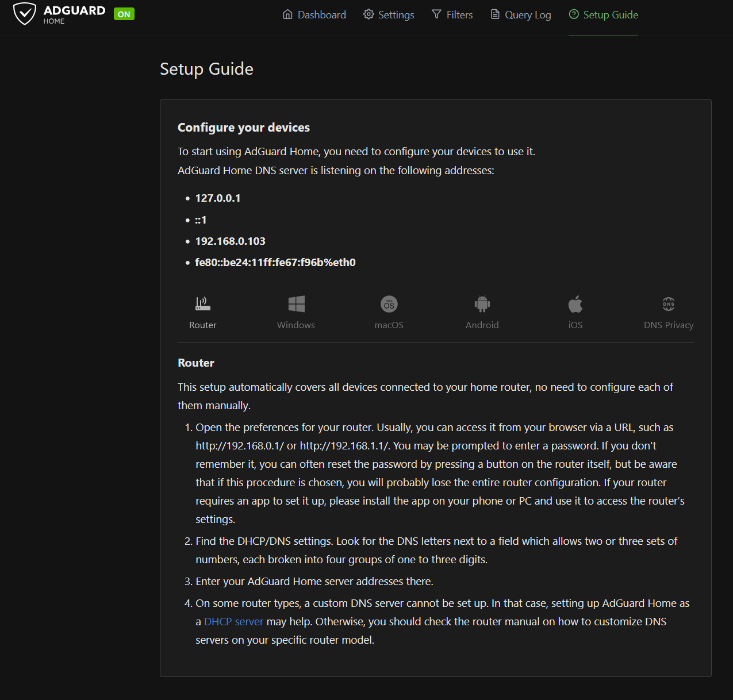
Task: Go to the Filters menu
Action: point(452,15)
